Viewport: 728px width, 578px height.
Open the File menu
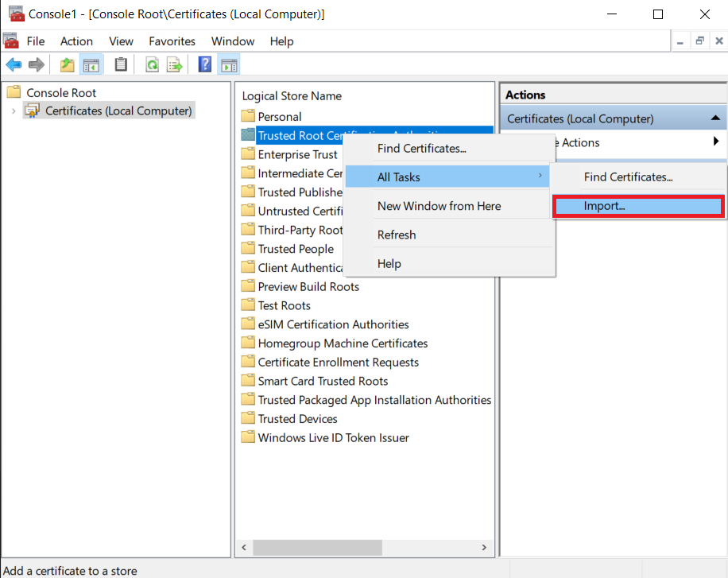point(36,41)
